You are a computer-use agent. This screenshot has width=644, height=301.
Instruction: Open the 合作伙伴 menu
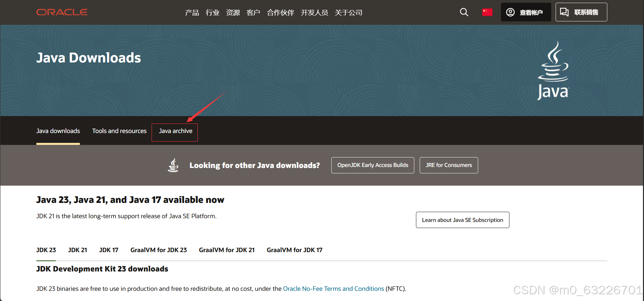tap(280, 13)
